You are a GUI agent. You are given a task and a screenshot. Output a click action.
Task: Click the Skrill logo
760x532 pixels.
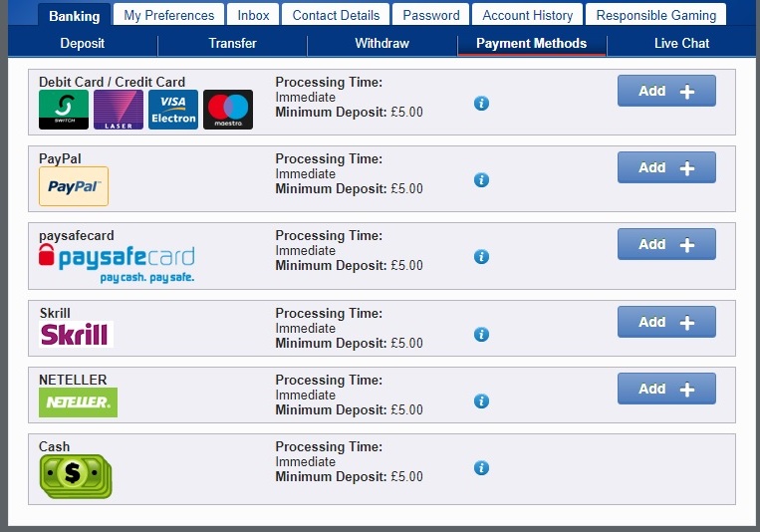point(76,334)
